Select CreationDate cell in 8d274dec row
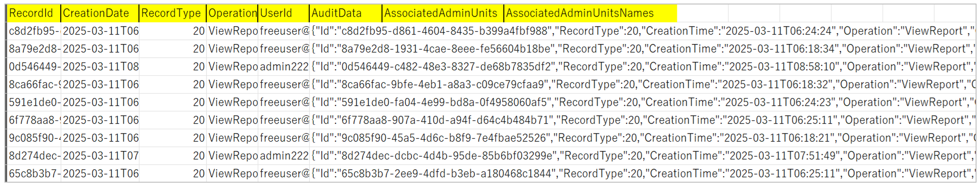Image resolution: width=980 pixels, height=185 pixels. (x=100, y=156)
